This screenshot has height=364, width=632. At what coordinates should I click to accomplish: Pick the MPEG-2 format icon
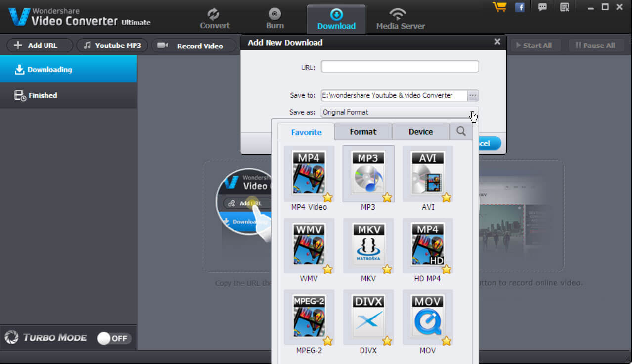click(x=309, y=317)
